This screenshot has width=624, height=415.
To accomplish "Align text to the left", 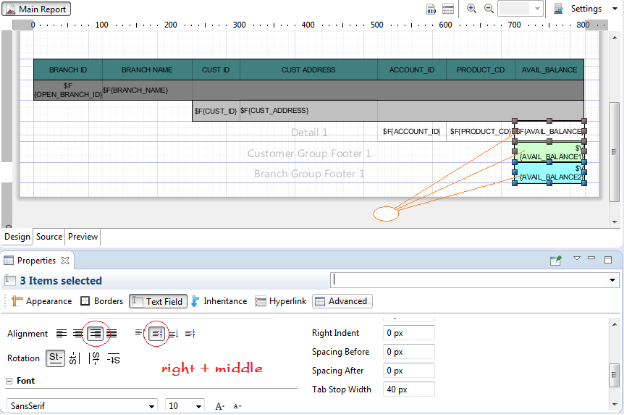I will pyautogui.click(x=62, y=333).
